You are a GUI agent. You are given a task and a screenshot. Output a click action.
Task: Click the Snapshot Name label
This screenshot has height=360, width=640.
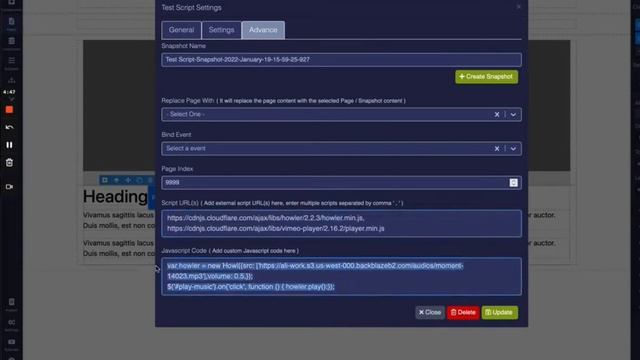183,46
